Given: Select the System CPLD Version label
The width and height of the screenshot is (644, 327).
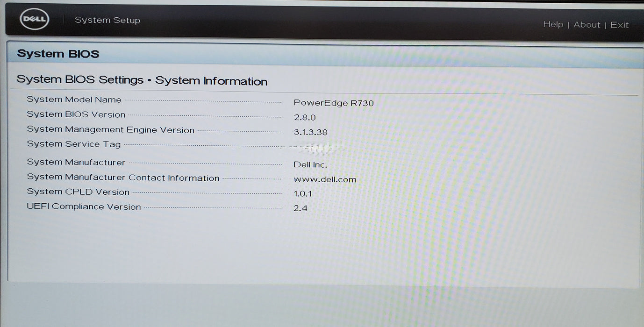Looking at the screenshot, I should coord(78,192).
